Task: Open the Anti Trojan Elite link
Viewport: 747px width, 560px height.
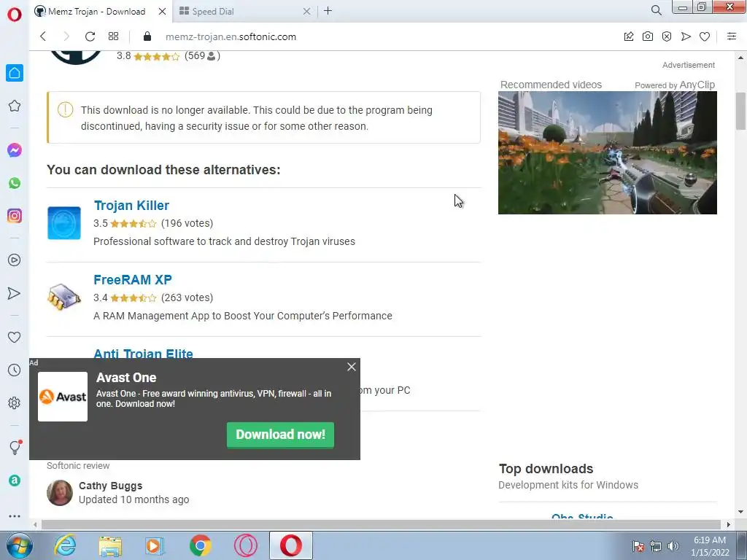Action: point(143,354)
